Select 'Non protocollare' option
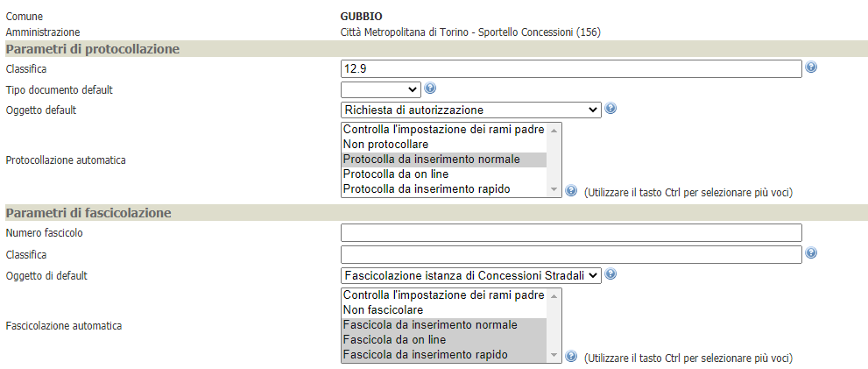The width and height of the screenshot is (868, 369). coord(386,144)
